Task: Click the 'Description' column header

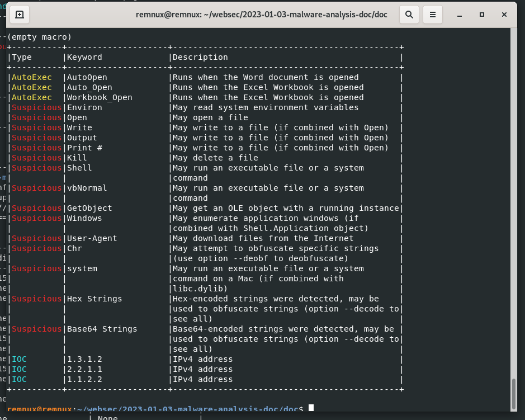Action: [200, 57]
